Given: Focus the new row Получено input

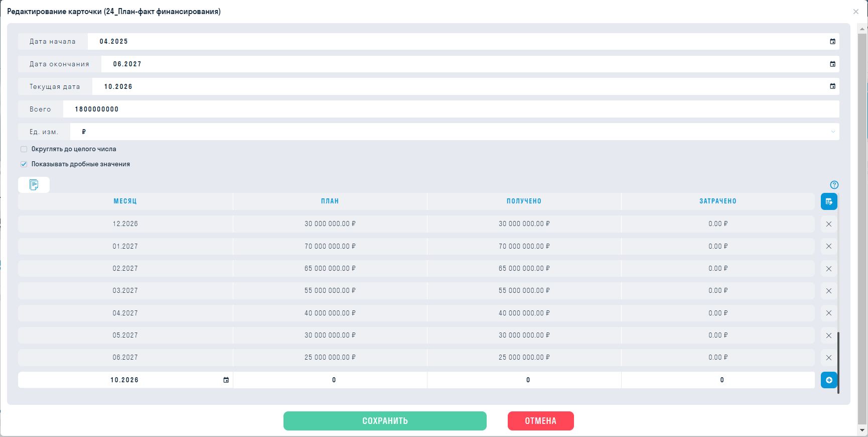Looking at the screenshot, I should 524,380.
